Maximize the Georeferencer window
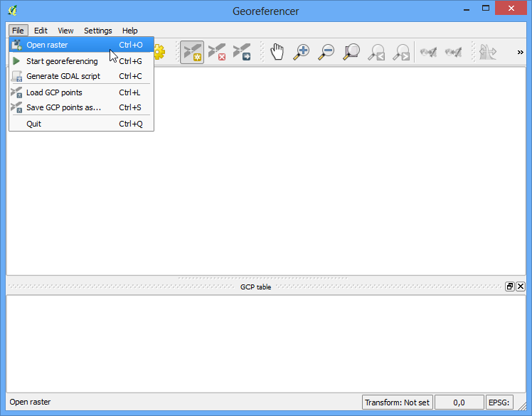 (486, 8)
